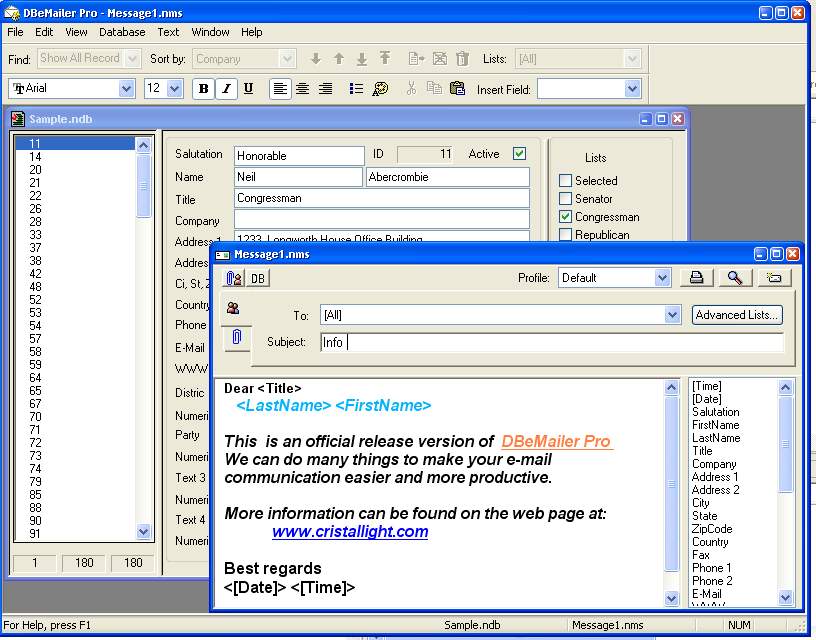The height and width of the screenshot is (640, 816).
Task: Click the www.cristallight.com link
Action: click(x=350, y=532)
